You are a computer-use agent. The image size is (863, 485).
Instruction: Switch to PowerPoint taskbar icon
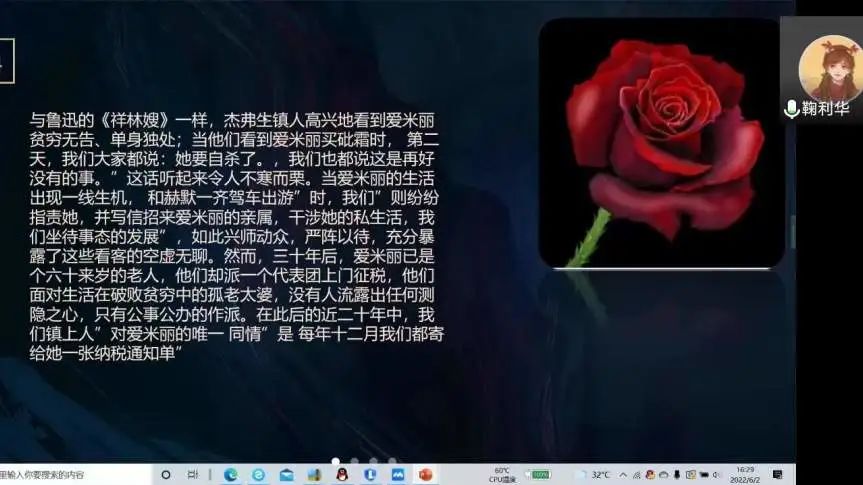425,474
